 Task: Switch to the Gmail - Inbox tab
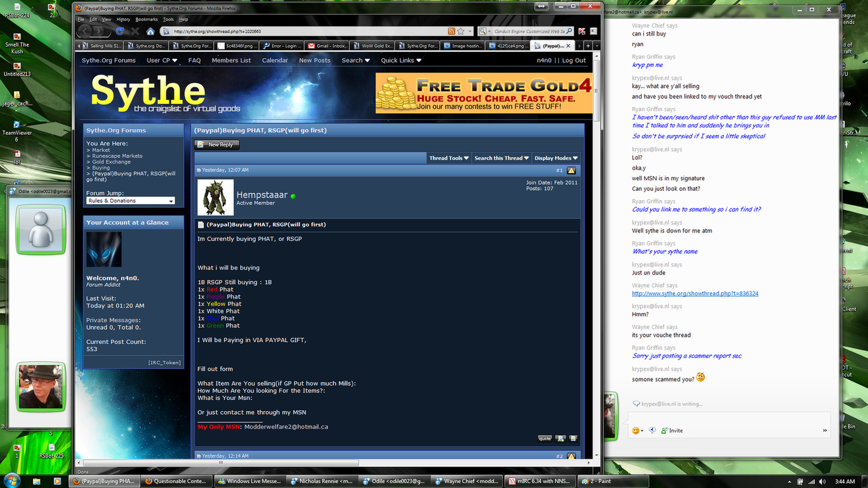pyautogui.click(x=327, y=46)
